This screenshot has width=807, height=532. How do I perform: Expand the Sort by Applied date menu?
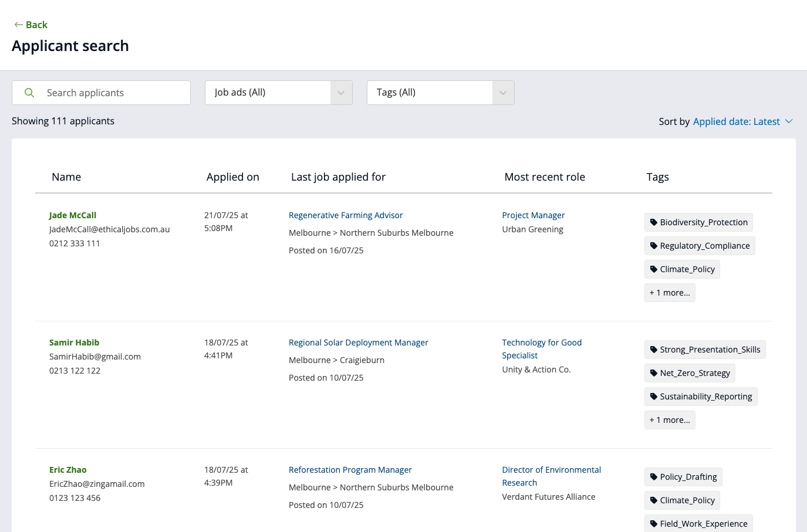coord(742,121)
